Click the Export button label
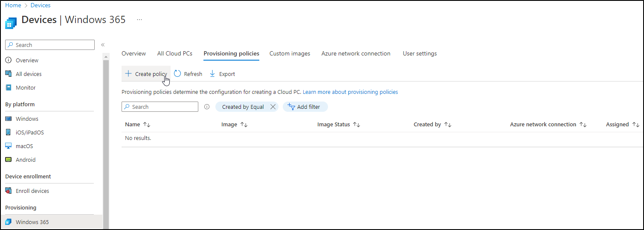The width and height of the screenshot is (644, 230). coord(227,74)
